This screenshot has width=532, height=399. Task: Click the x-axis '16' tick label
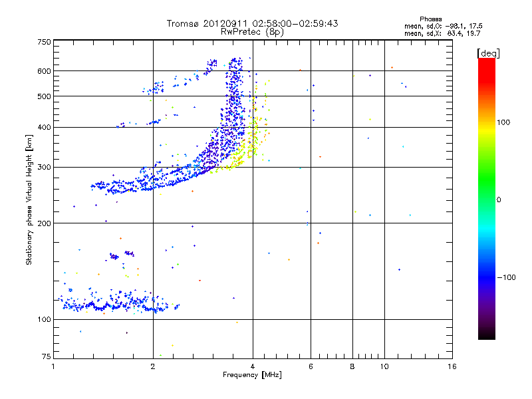452,366
